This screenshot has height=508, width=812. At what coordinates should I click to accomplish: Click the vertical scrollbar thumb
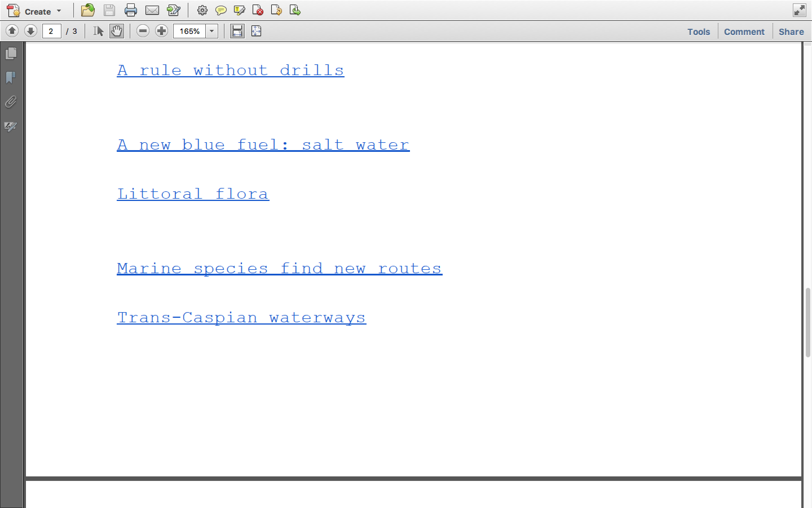(808, 322)
